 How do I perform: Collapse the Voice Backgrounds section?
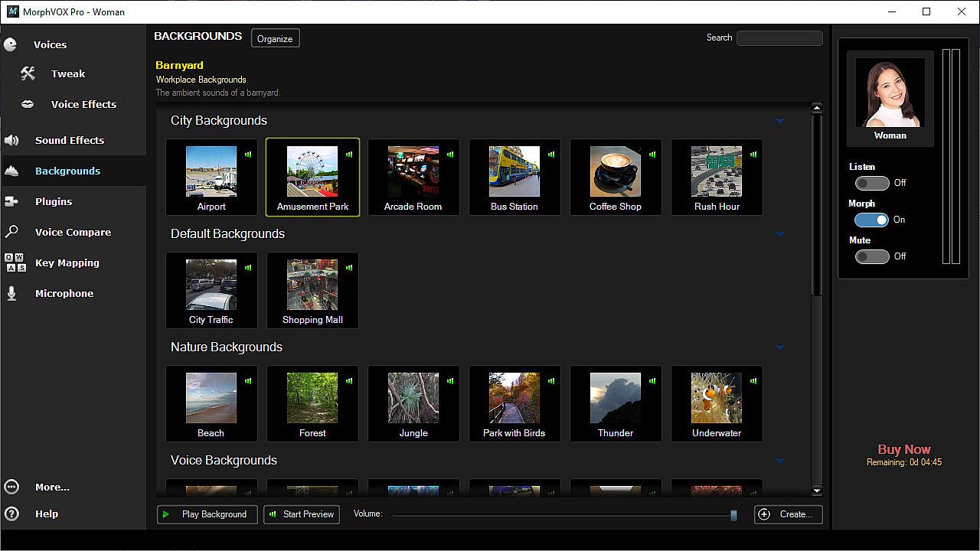tap(780, 461)
